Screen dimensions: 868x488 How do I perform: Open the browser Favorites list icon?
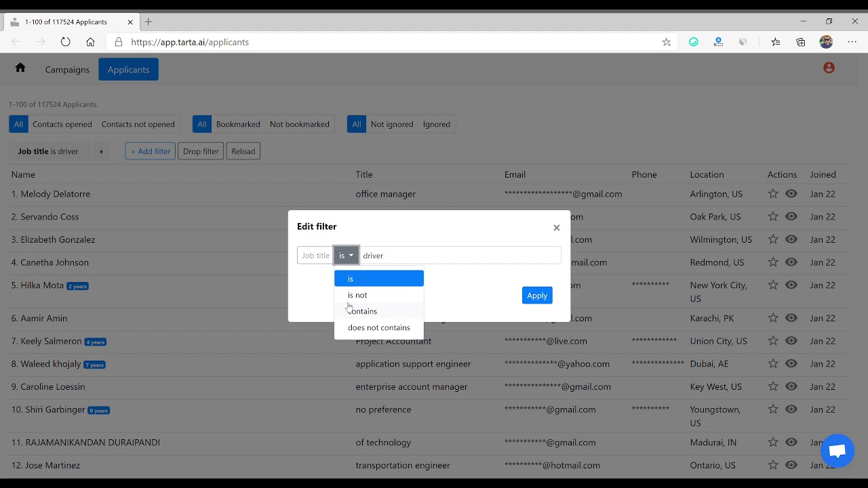776,42
